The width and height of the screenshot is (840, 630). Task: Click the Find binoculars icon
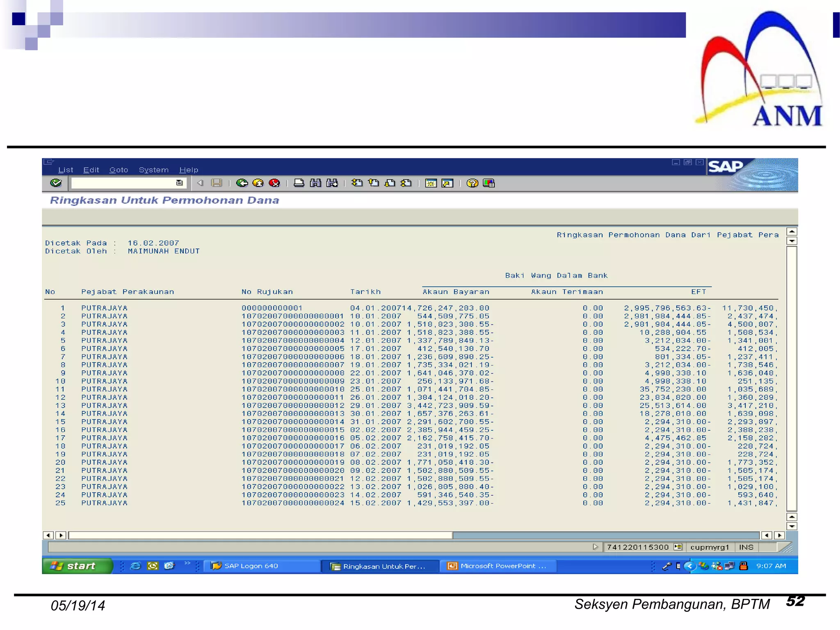click(315, 183)
